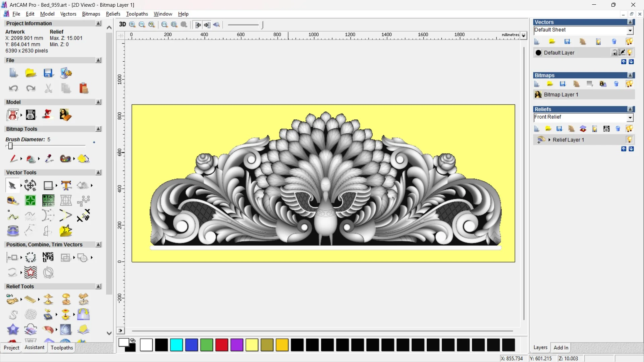Toggle Default Layer visibility light bulb
The height and width of the screenshot is (362, 644).
[630, 53]
